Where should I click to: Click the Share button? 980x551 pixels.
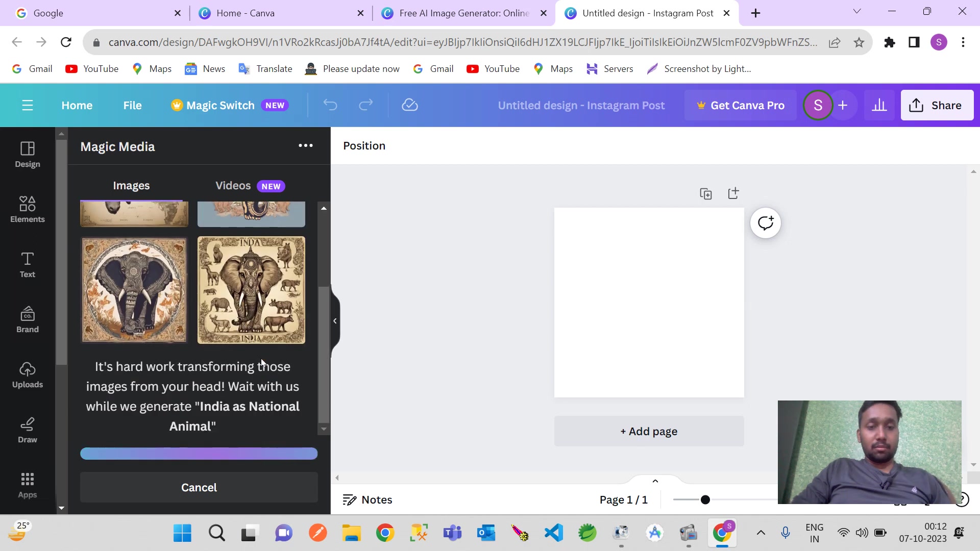937,106
